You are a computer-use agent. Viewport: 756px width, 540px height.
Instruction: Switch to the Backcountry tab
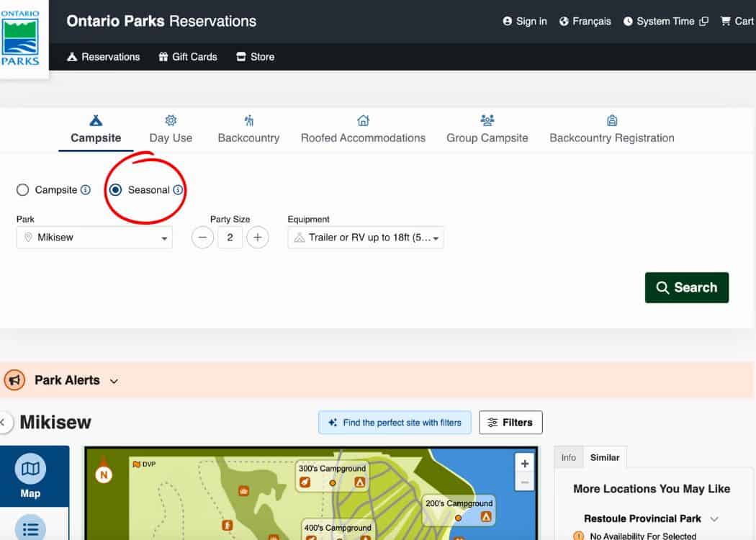[x=249, y=130]
